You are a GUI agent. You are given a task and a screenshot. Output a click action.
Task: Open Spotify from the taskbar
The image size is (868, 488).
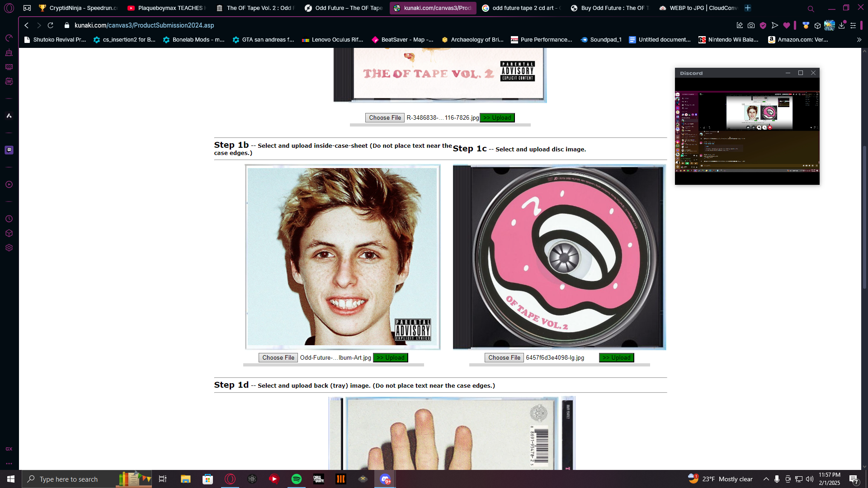297,479
